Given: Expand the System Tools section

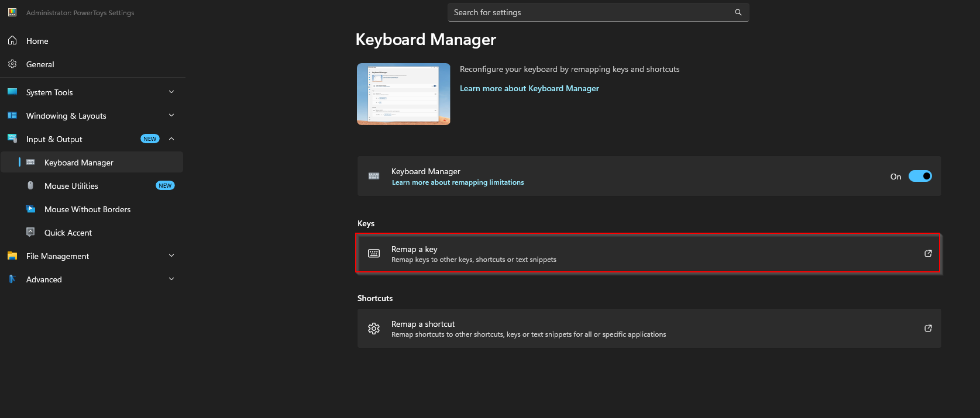Looking at the screenshot, I should 171,92.
